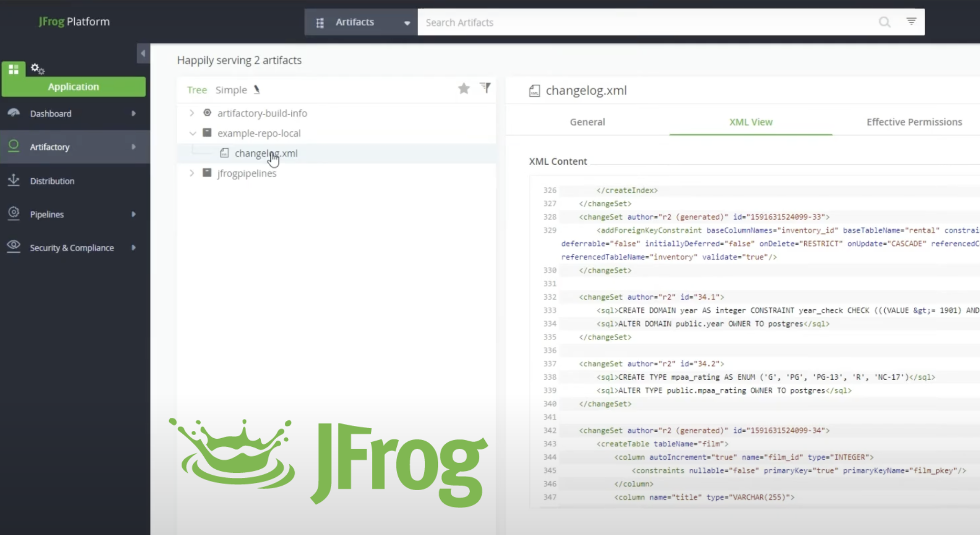
Task: Click the XML Content heading
Action: pyautogui.click(x=558, y=161)
